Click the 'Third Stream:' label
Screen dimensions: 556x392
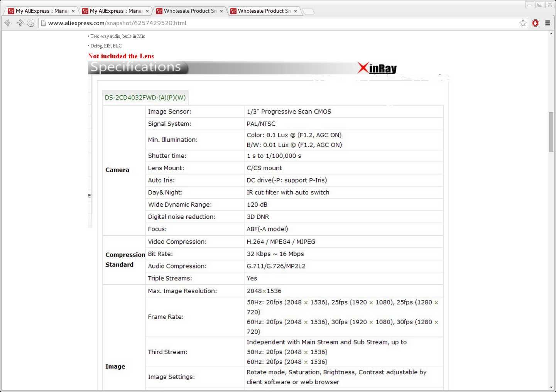click(168, 352)
